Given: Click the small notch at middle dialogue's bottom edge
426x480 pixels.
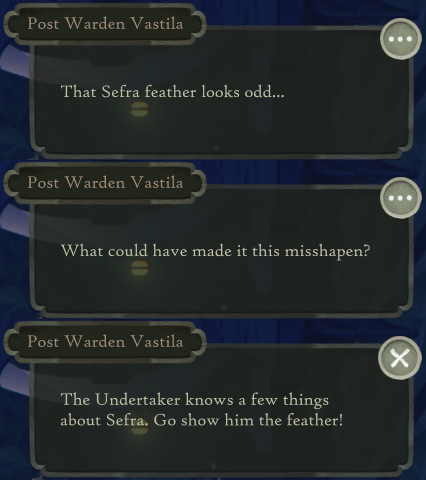Looking at the screenshot, I should tap(224, 307).
